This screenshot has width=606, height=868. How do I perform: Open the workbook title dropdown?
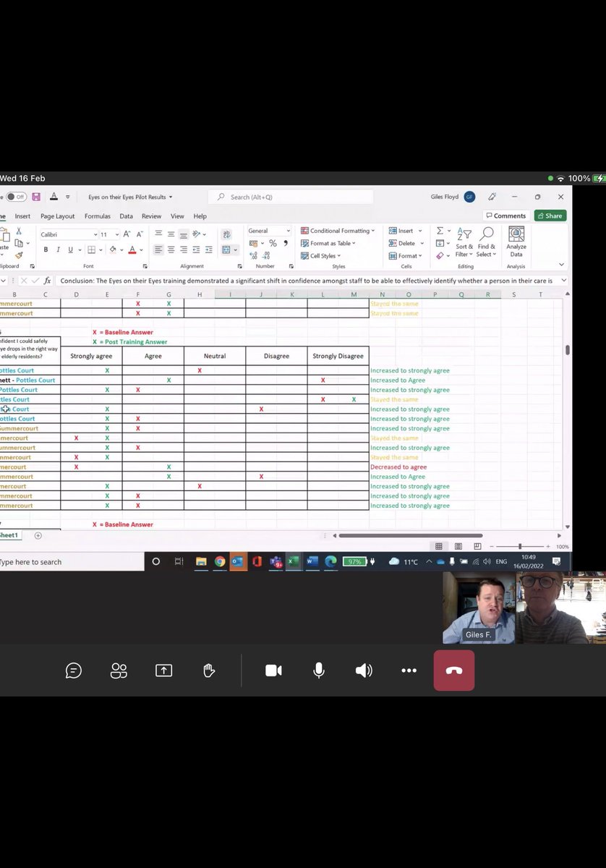[x=171, y=197]
